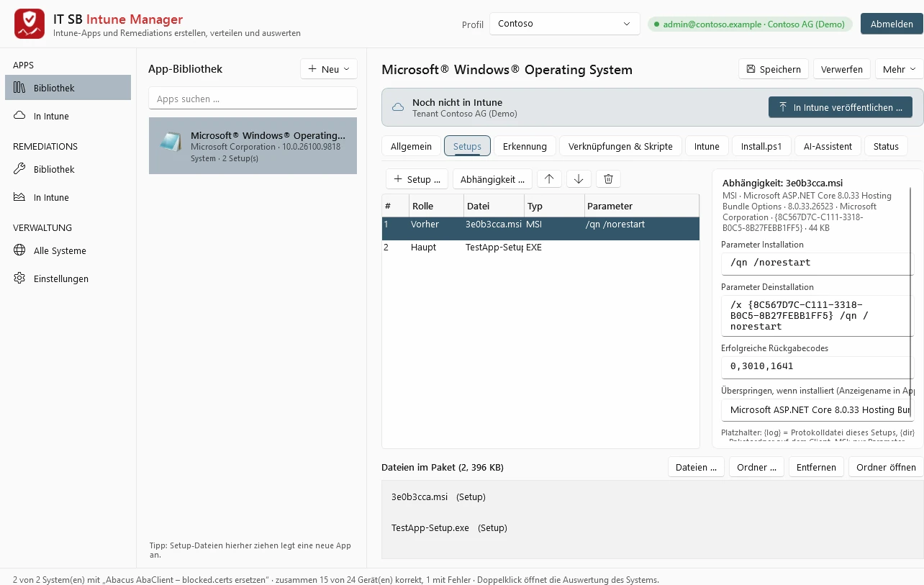Move selected setup up with arrow icon
This screenshot has width=924, height=585.
point(549,179)
